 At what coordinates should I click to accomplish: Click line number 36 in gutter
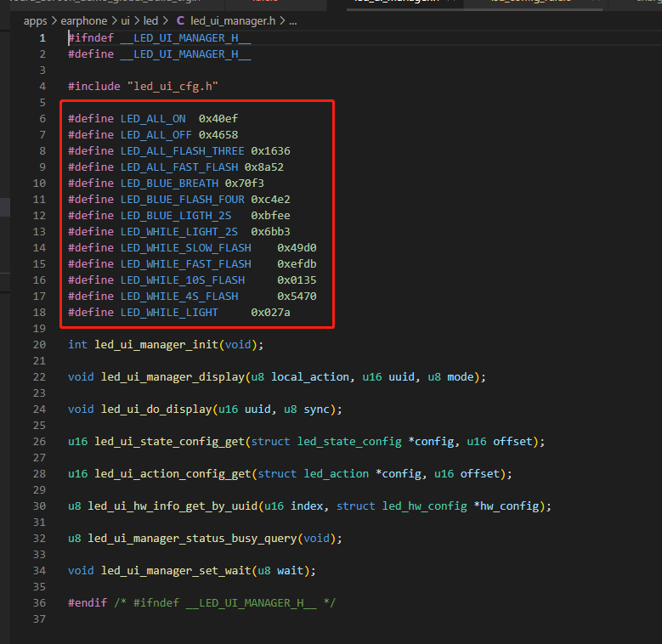coord(39,603)
